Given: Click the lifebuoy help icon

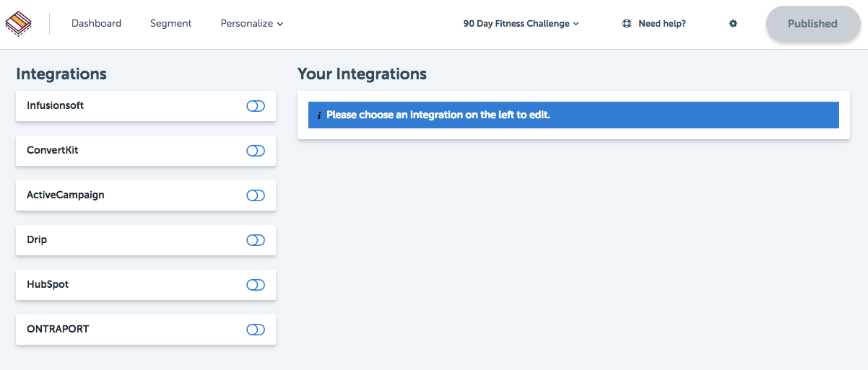Looking at the screenshot, I should tap(627, 24).
